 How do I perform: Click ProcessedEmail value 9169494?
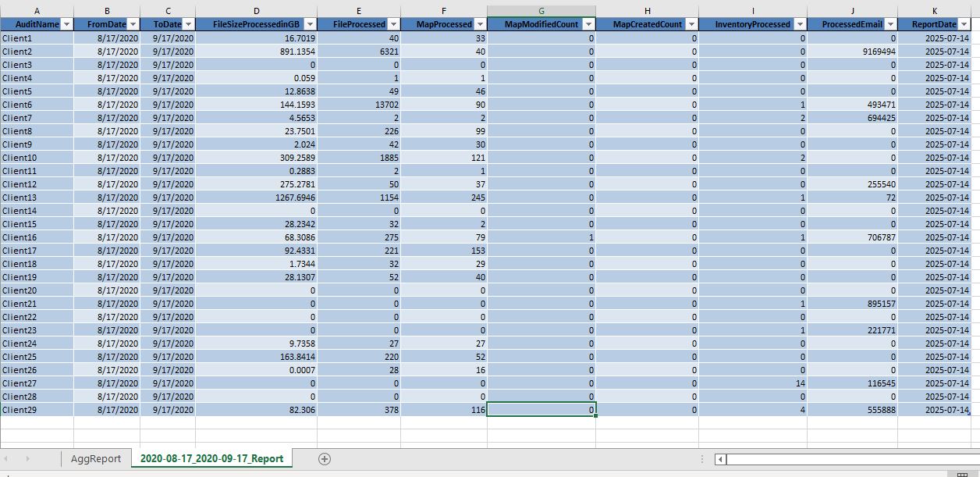tap(852, 52)
